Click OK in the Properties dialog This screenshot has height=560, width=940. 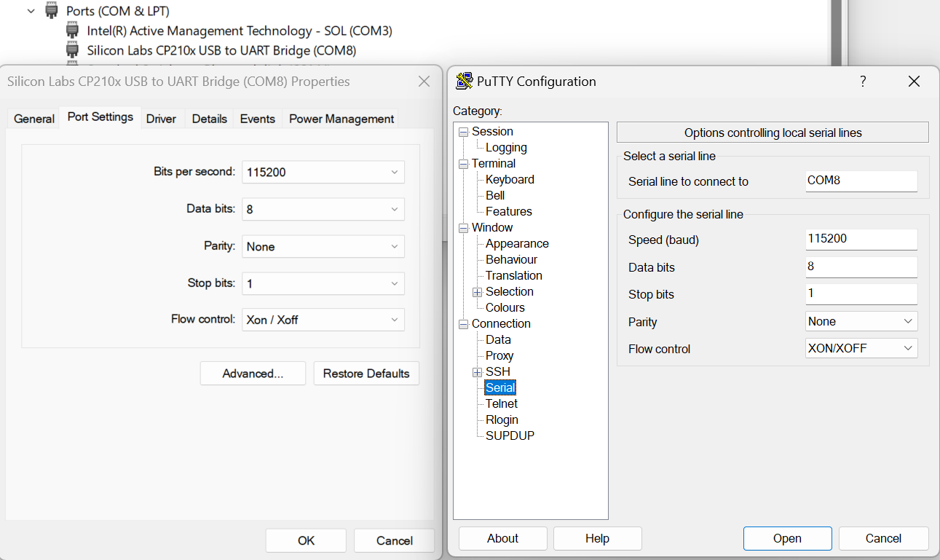(306, 540)
